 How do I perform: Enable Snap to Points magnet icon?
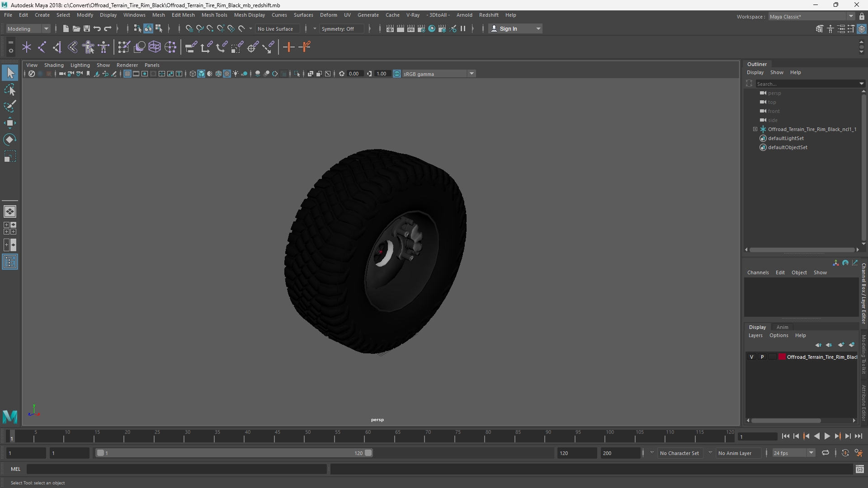[x=210, y=28]
